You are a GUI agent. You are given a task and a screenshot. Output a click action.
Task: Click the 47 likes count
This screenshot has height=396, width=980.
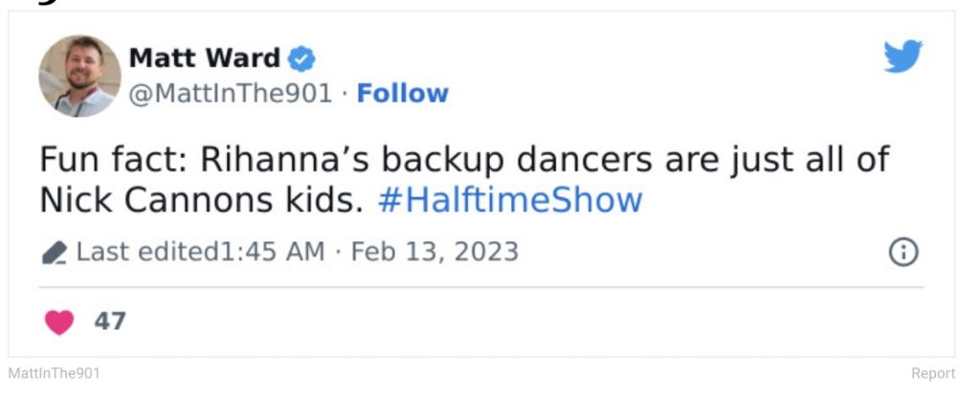pyautogui.click(x=110, y=321)
